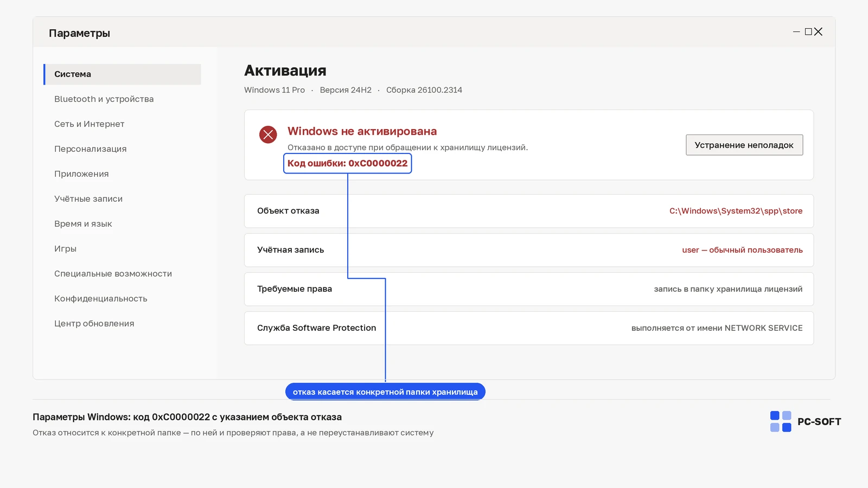Minimize the Параметры window
This screenshot has width=868, height=488.
(x=796, y=32)
